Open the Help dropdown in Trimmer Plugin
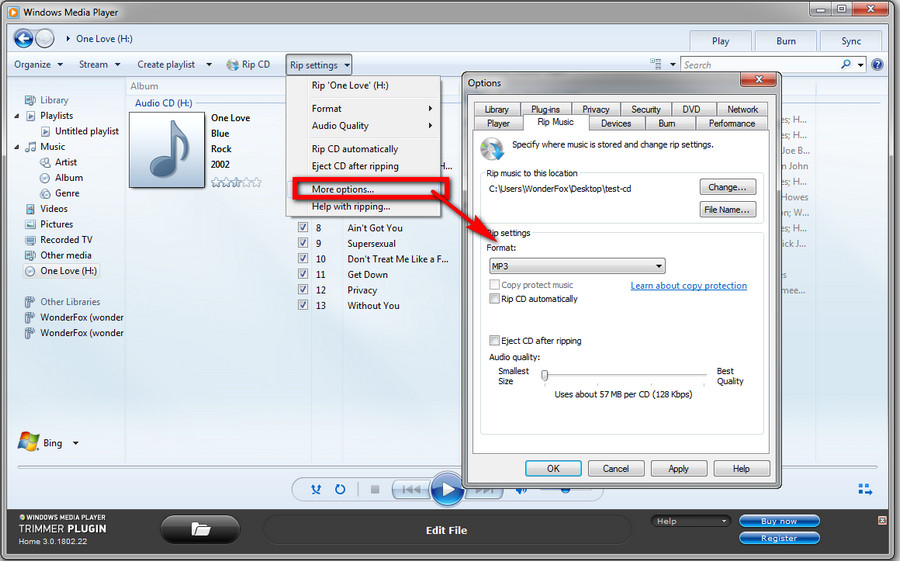Screen dimensions: 900x562 point(690,521)
